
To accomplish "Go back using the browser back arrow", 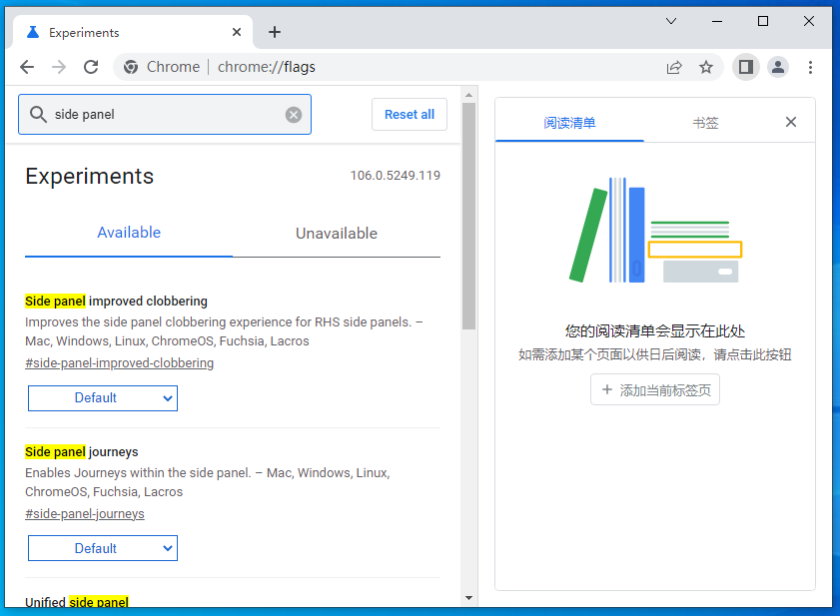I will coord(27,67).
